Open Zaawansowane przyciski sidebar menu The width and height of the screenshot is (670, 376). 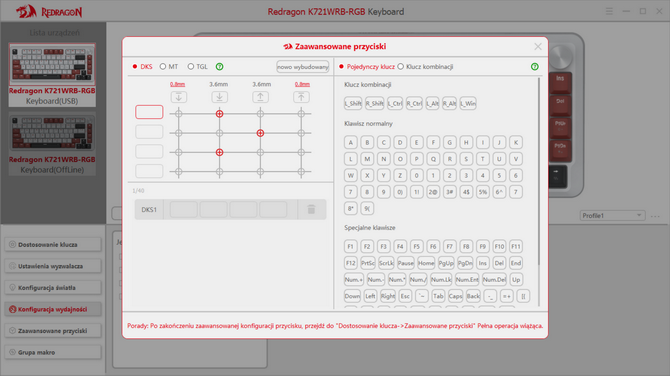pyautogui.click(x=53, y=331)
